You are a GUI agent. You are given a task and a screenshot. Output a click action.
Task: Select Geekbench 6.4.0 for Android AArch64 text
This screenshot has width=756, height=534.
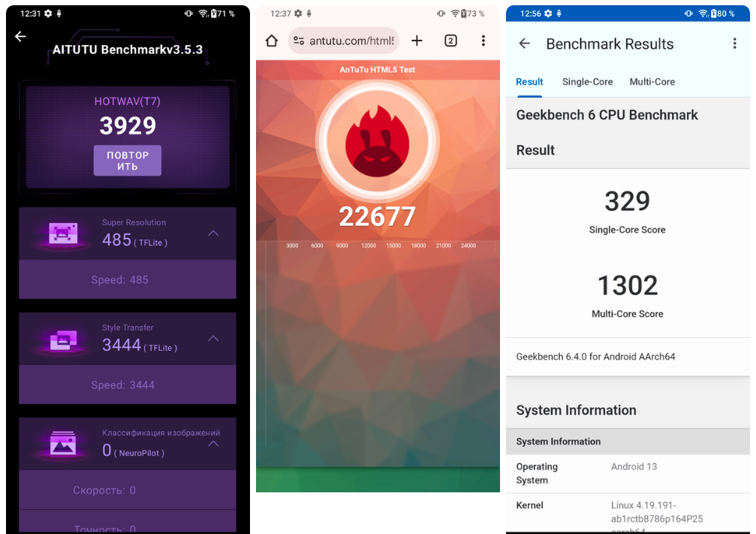click(595, 357)
